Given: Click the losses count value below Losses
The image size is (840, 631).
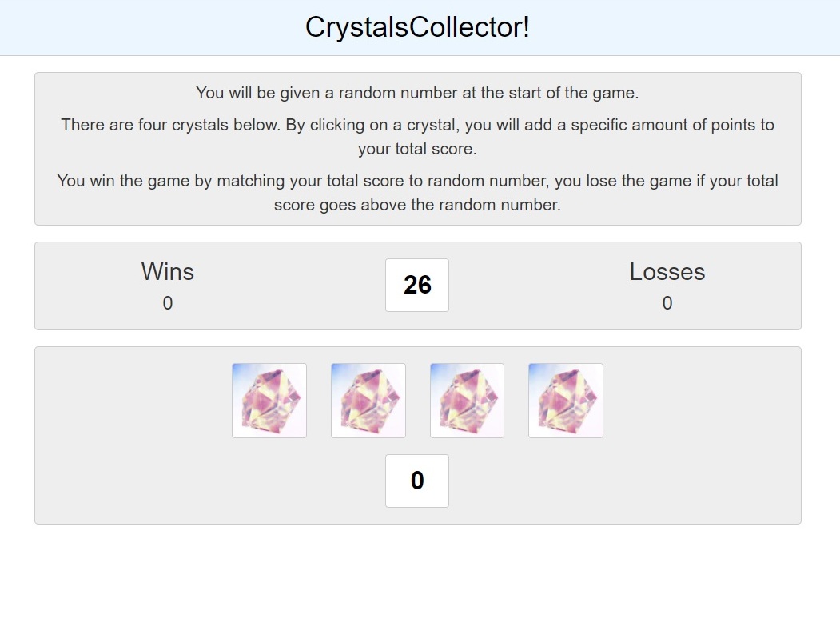Looking at the screenshot, I should point(667,303).
